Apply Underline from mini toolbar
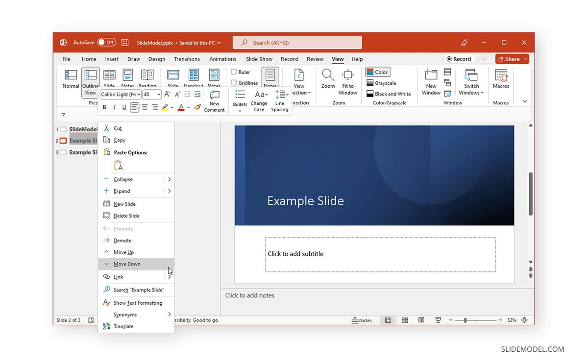Viewport: 588px width, 364px height. 124,107
